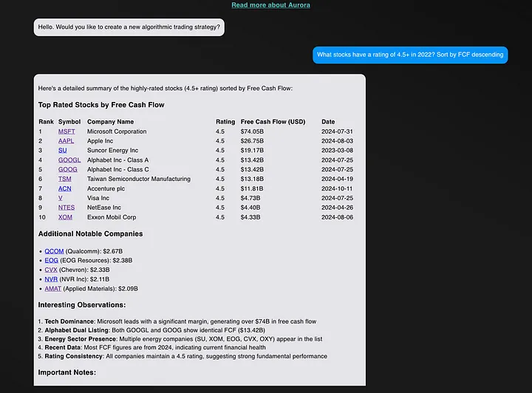532x393 pixels.
Task: Click the Visa Inc company name
Action: coord(98,198)
